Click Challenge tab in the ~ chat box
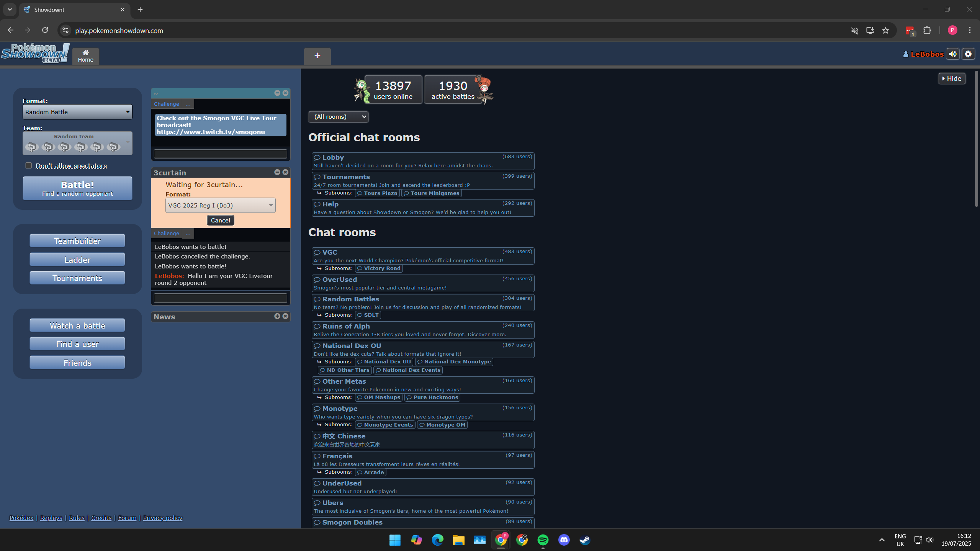Viewport: 980px width, 551px height. click(x=166, y=104)
